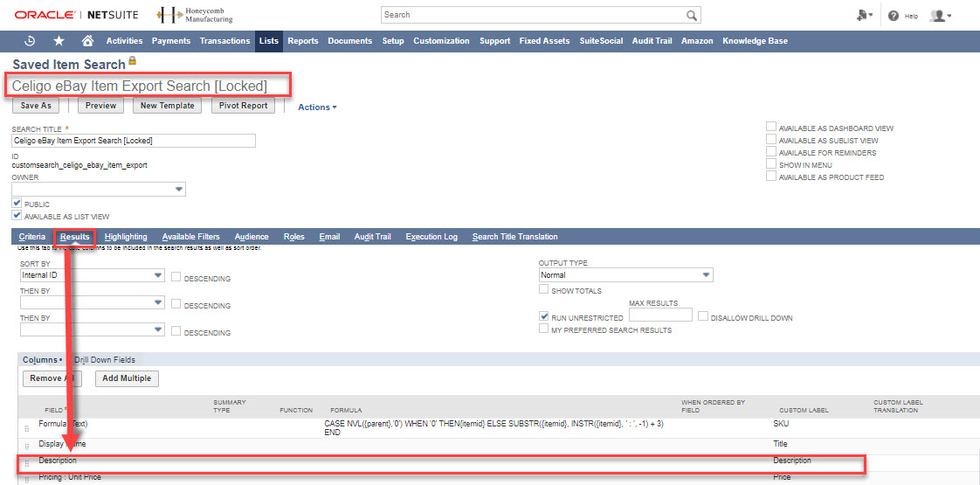Viewport: 980px width, 485px height.
Task: Click the Help question mark icon
Action: pyautogui.click(x=894, y=16)
